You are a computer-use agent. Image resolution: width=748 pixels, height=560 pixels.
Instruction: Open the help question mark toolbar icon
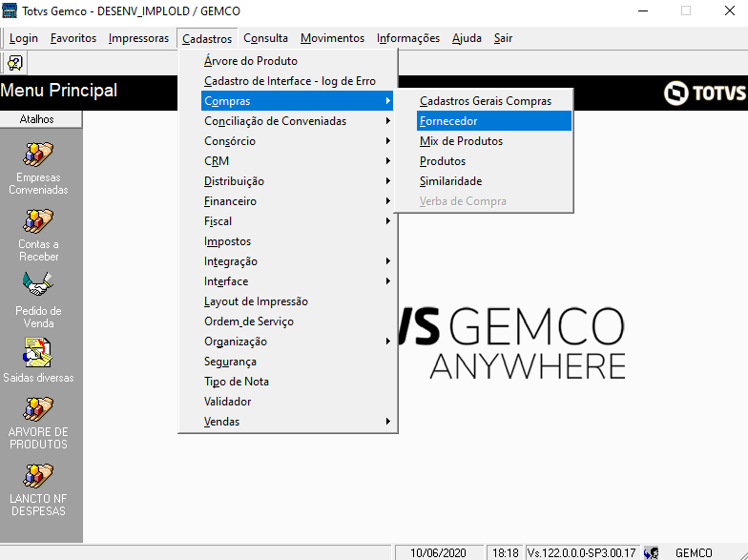15,63
